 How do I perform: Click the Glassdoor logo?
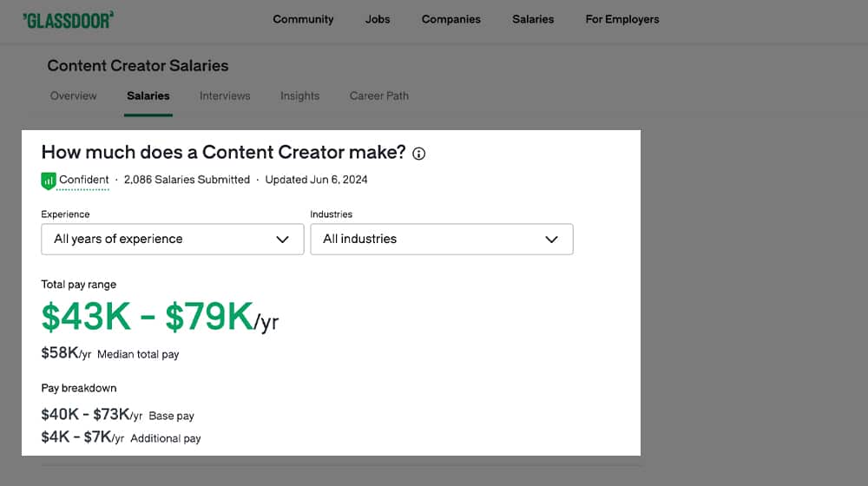[68, 20]
